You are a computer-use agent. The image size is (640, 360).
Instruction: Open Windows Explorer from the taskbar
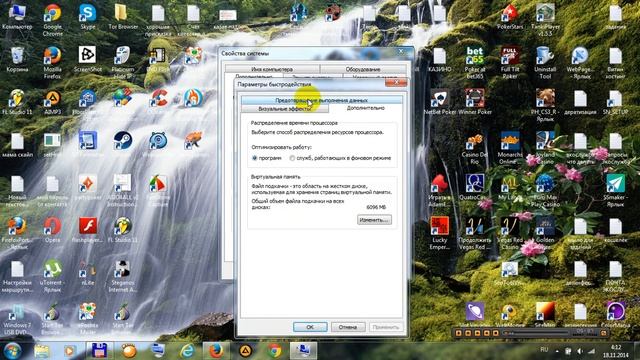[x=41, y=351]
